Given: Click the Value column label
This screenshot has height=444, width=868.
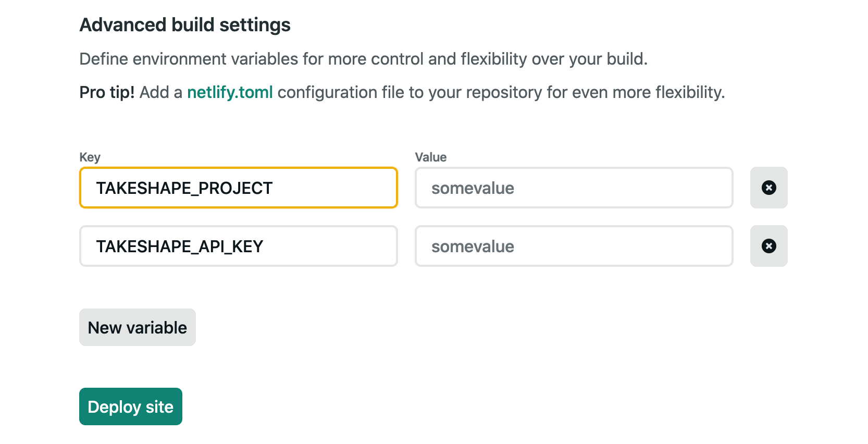Looking at the screenshot, I should 431,157.
